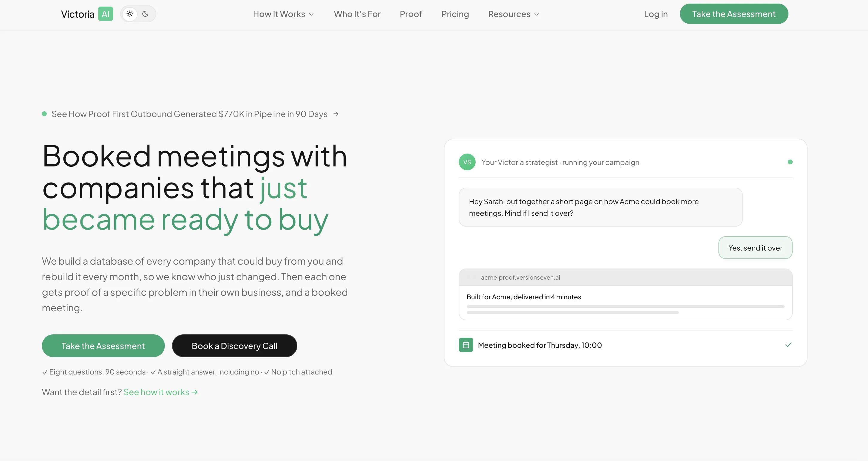Viewport: 868px width, 461px height.
Task: Open the Pricing page
Action: 455,14
